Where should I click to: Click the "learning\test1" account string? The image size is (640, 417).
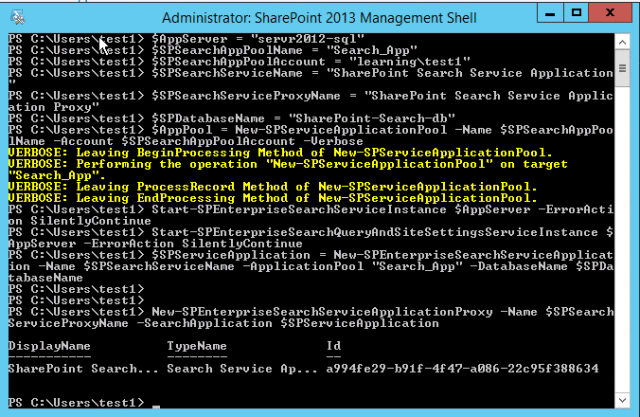(410, 62)
